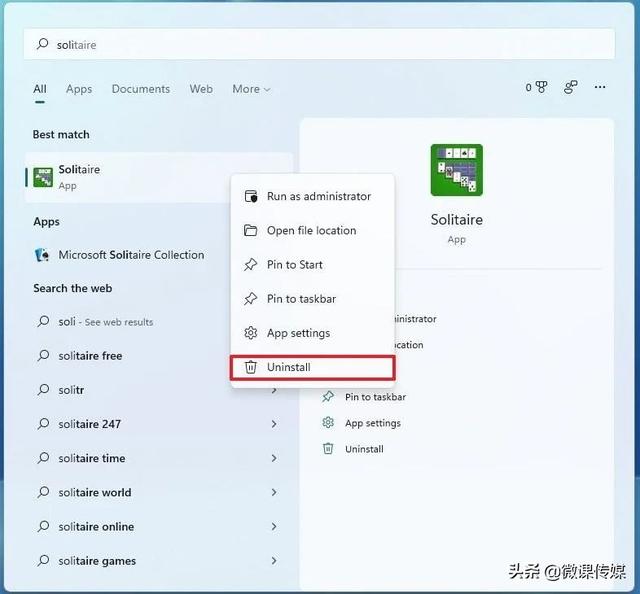Expand the solitaire time chevron arrow

[x=274, y=458]
